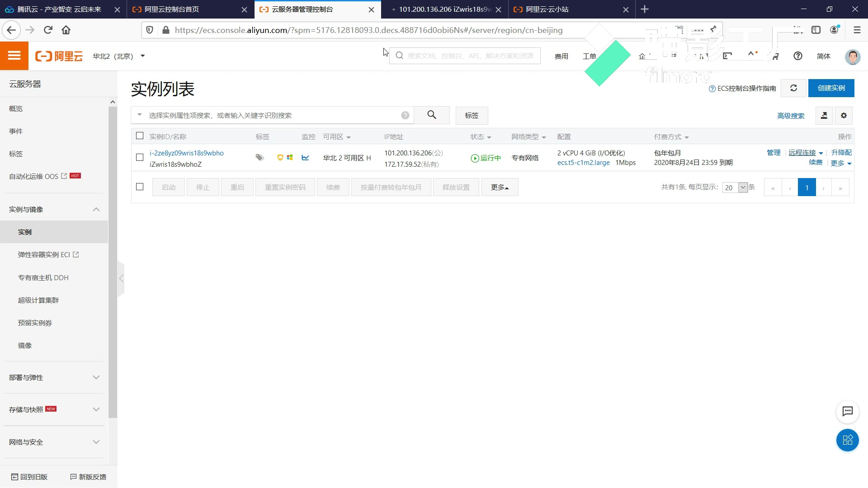The image size is (868, 488).
Task: Open the instance monitoring chart icon
Action: 305,158
